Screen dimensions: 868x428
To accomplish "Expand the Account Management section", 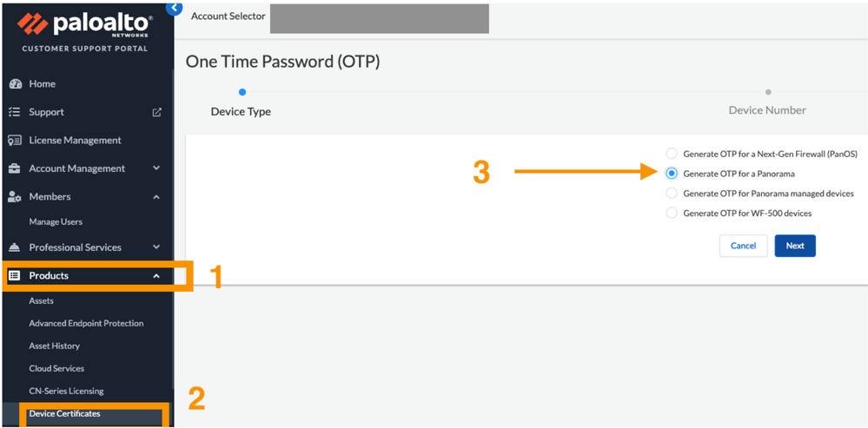I will tap(156, 168).
